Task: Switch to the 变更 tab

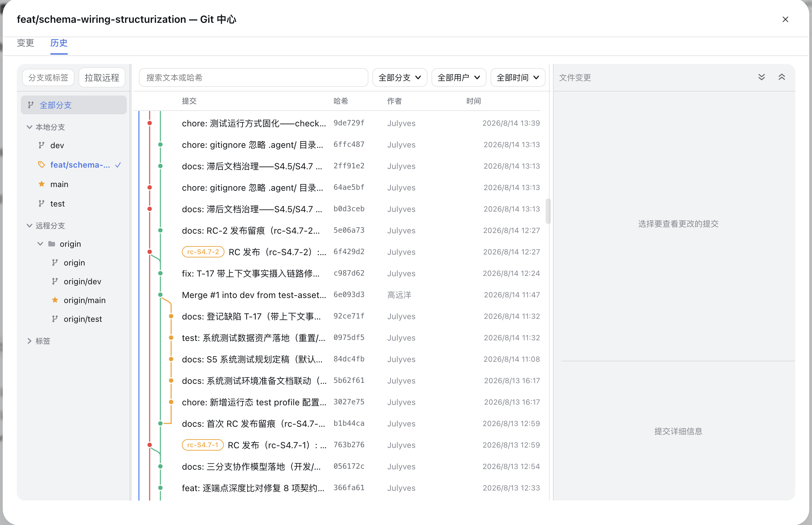Action: tap(26, 43)
